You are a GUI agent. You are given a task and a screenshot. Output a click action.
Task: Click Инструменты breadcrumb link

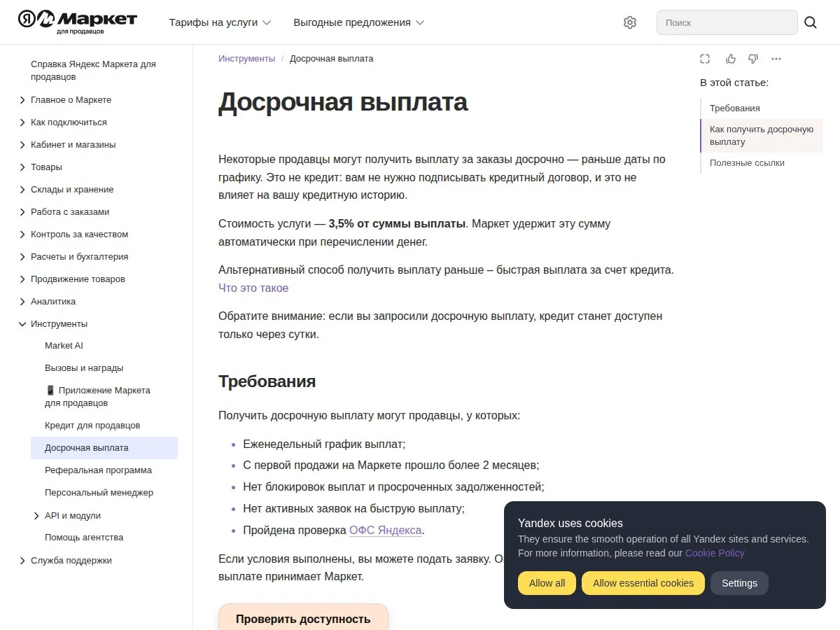click(246, 59)
